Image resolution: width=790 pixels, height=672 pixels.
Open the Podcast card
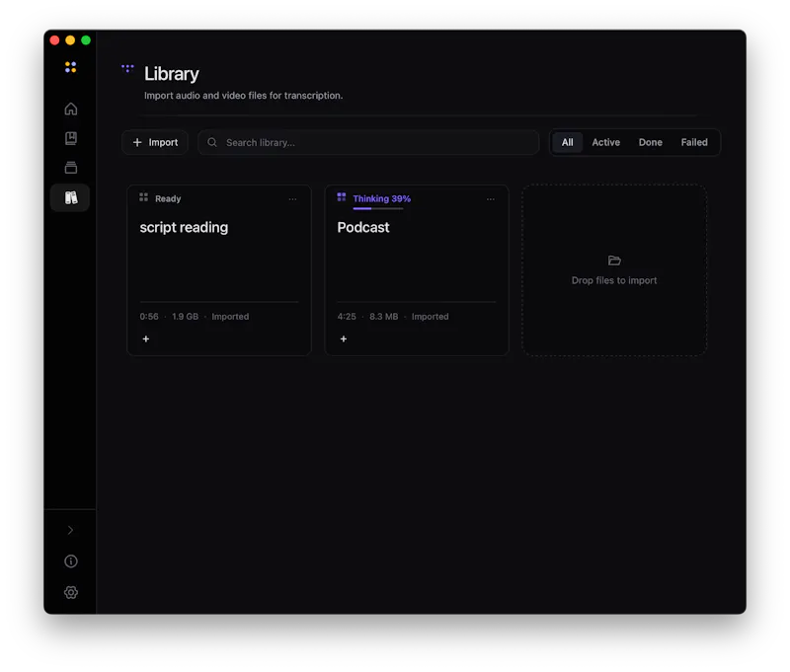(417, 270)
